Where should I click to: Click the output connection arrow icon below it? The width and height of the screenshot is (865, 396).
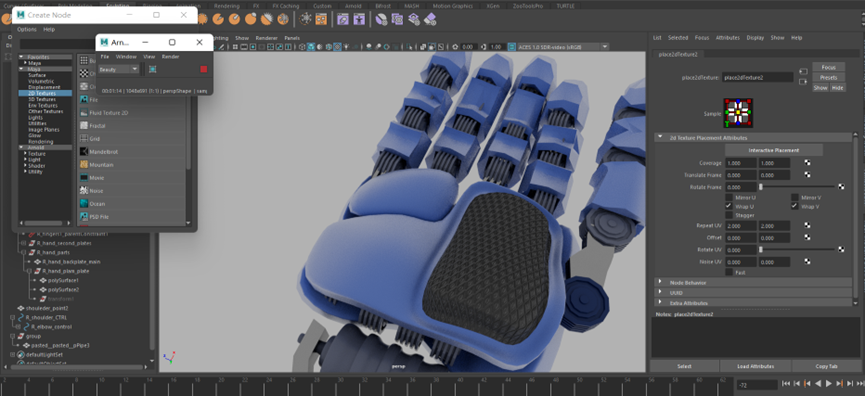click(803, 82)
